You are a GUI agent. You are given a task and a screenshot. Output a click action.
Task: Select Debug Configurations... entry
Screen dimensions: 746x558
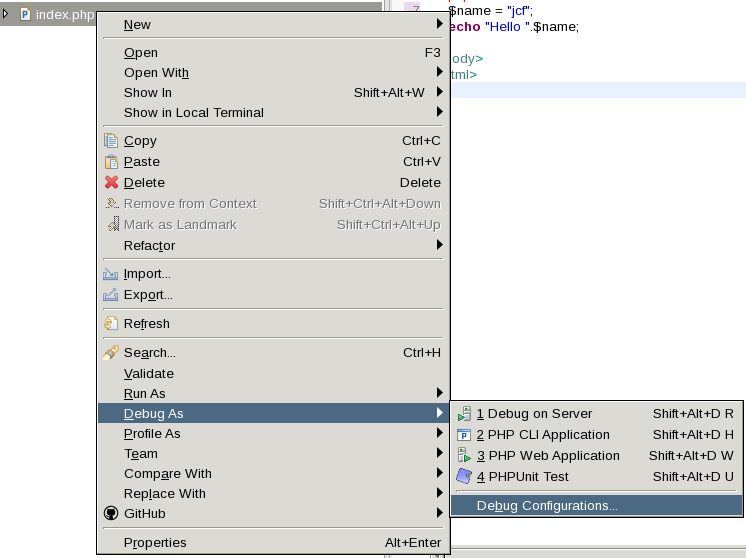point(547,506)
